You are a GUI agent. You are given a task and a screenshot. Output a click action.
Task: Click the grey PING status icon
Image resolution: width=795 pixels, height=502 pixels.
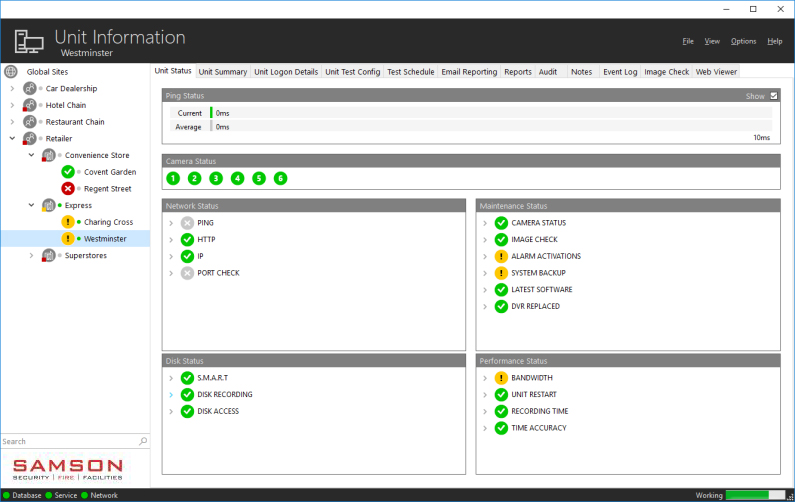[x=187, y=223]
